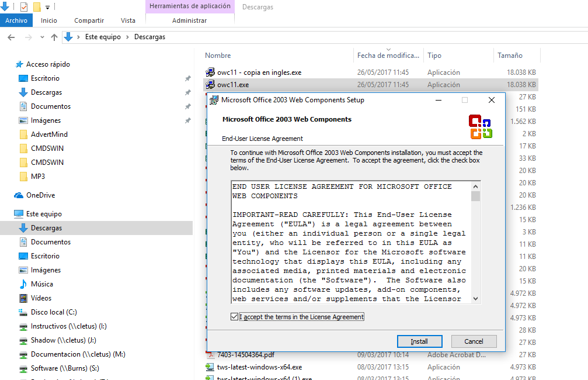Click the Install button
Screen dimensions: 588x380
419,341
